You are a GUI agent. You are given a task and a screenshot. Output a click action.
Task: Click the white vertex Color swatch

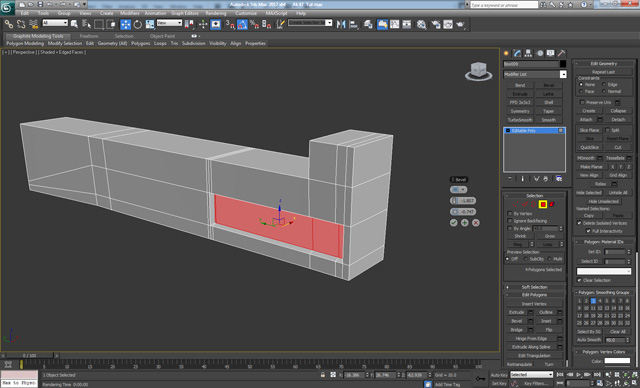click(617, 361)
